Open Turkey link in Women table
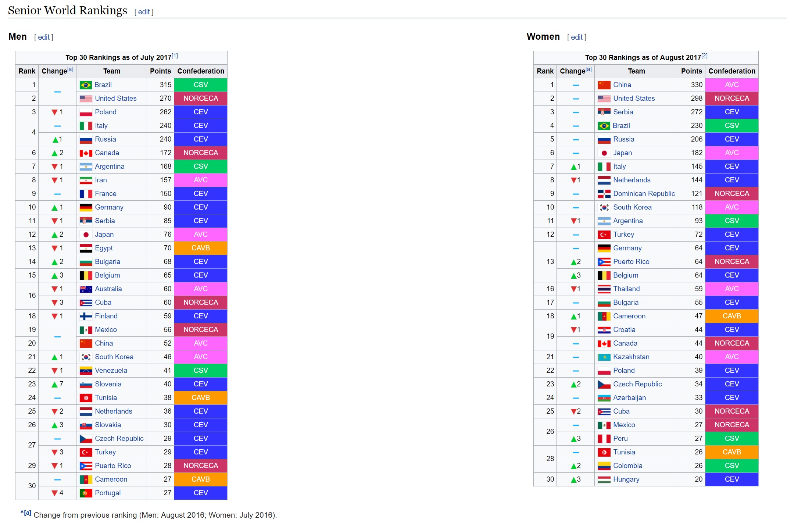Viewport: 787px width, 532px height. point(623,235)
